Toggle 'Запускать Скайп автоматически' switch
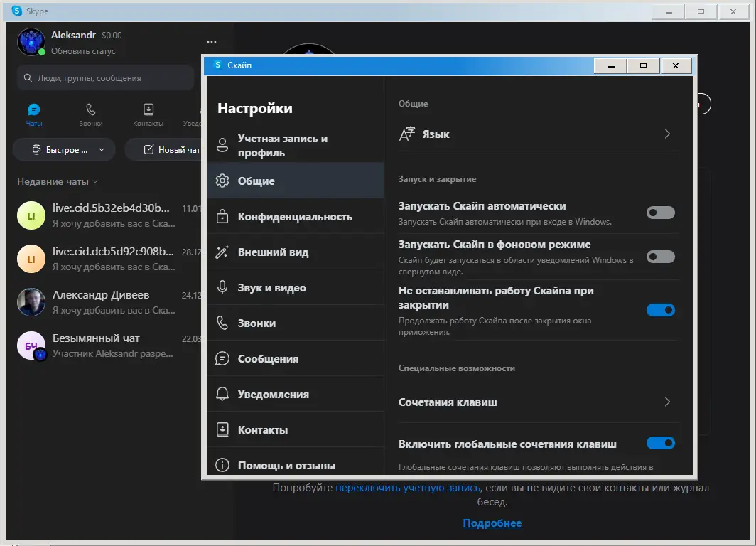 [661, 213]
